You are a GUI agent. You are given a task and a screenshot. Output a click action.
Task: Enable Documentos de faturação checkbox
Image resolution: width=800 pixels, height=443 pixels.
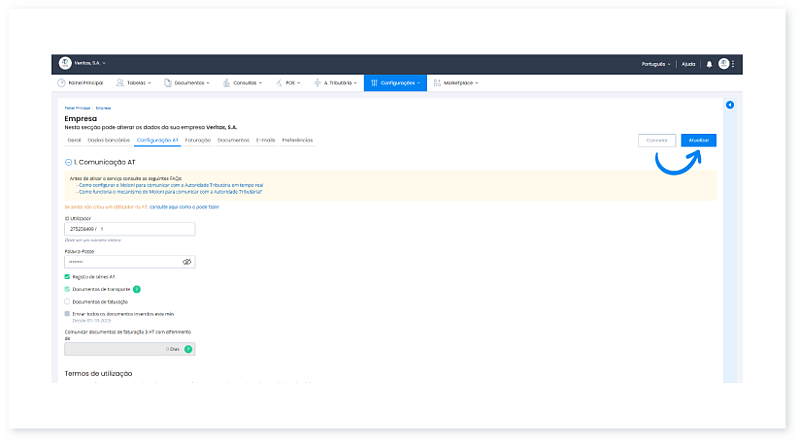[x=67, y=300]
